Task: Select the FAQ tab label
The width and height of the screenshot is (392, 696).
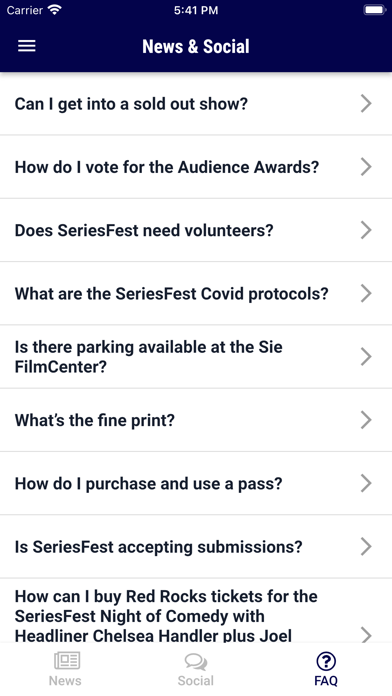Action: [326, 680]
